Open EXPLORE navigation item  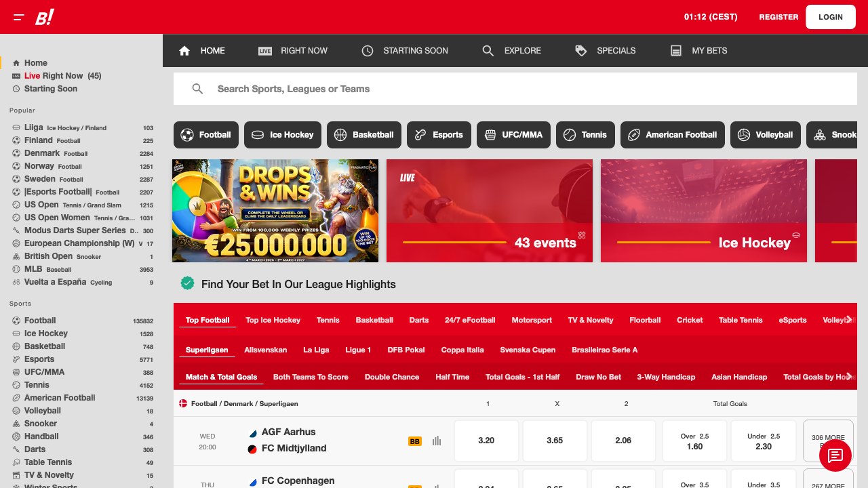pyautogui.click(x=511, y=51)
